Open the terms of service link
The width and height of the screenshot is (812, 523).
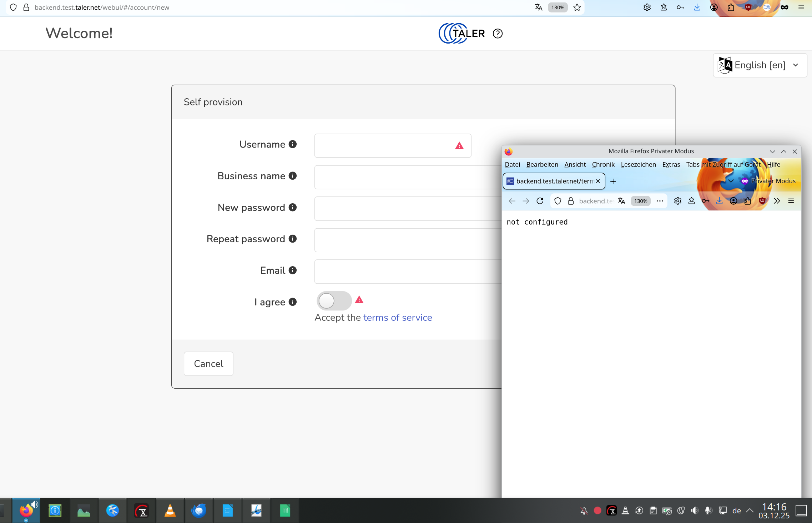(398, 318)
